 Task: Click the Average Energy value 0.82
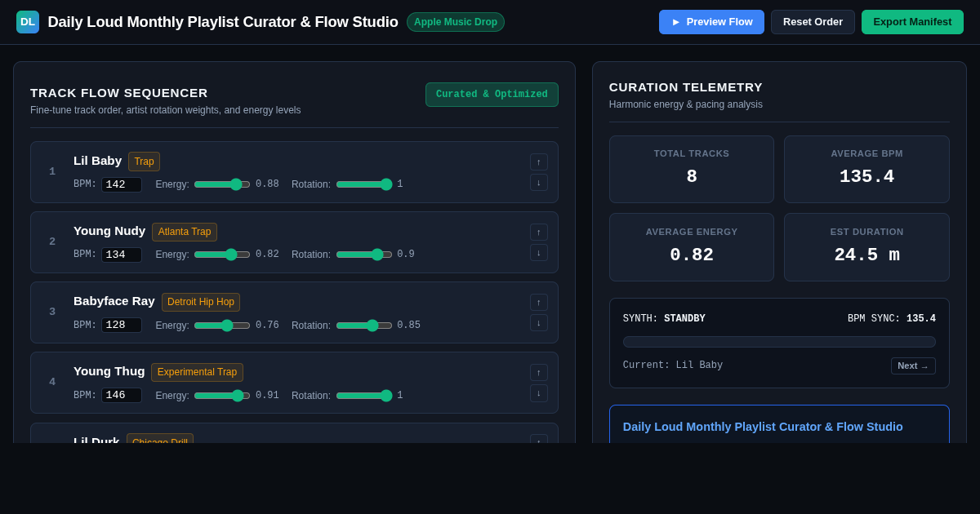point(692,255)
